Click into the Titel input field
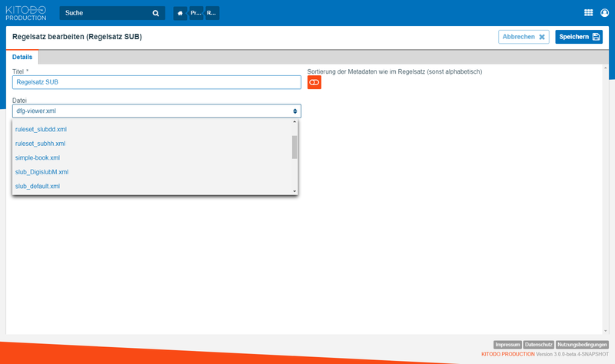 156,82
